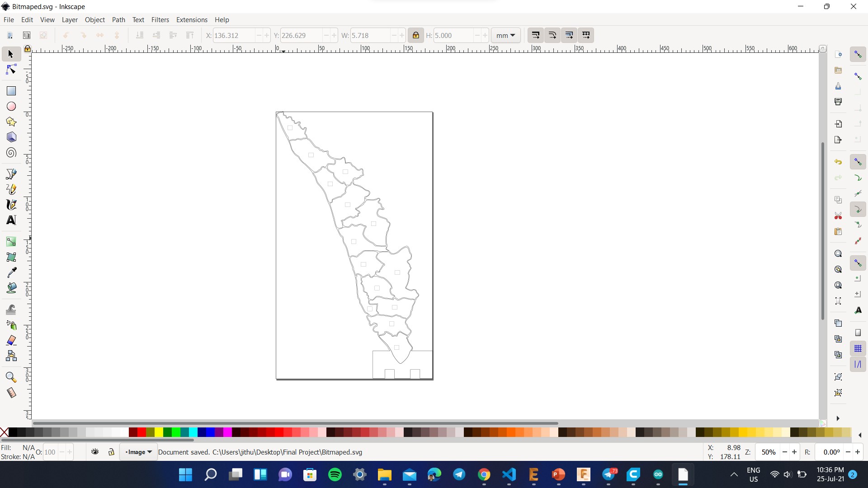Expand the commands bar overflow arrow
This screenshot has height=488, width=868.
[x=838, y=418]
